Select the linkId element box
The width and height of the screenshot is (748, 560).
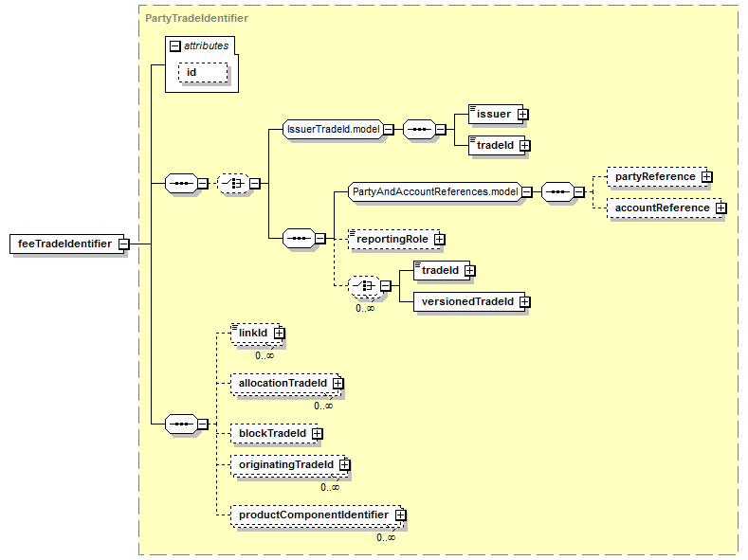coord(255,334)
